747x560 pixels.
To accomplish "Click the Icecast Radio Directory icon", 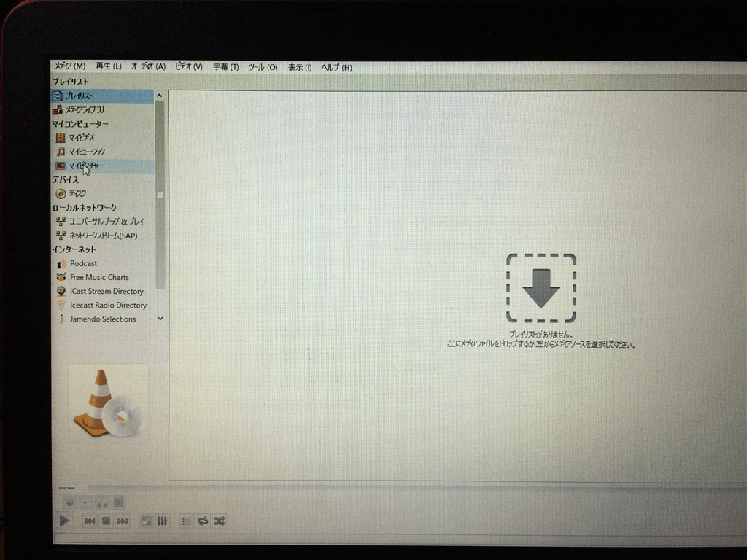I will 61,305.
